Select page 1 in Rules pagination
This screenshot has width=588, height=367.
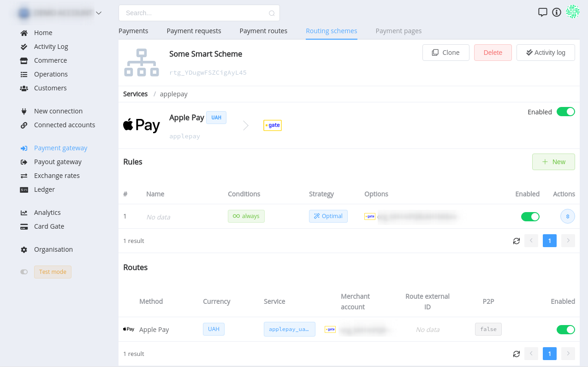(x=550, y=241)
